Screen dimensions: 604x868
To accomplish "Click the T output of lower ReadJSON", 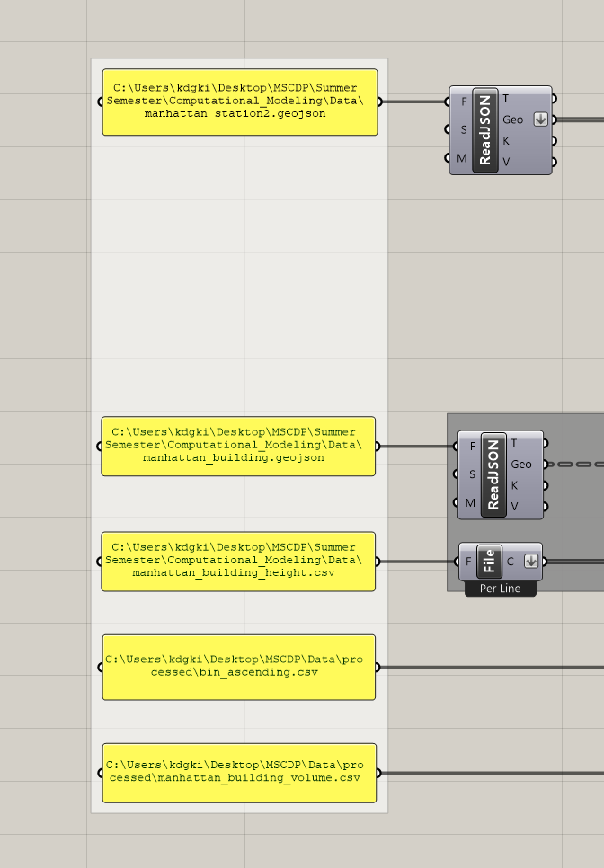I will click(x=514, y=443).
